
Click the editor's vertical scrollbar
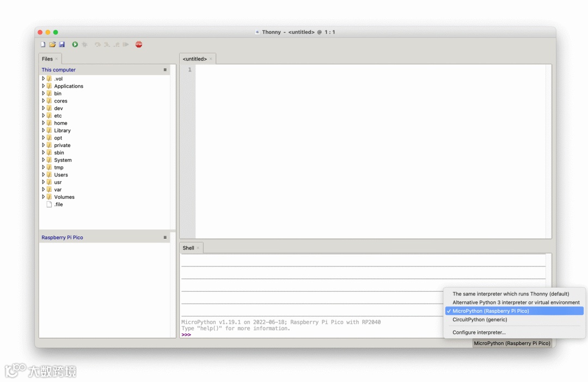[549, 151]
